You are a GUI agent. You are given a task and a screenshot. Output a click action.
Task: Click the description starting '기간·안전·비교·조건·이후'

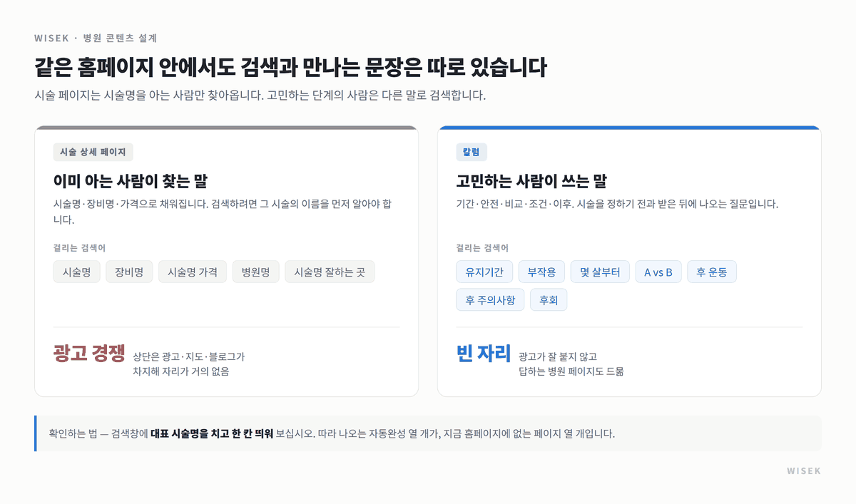[x=617, y=204]
